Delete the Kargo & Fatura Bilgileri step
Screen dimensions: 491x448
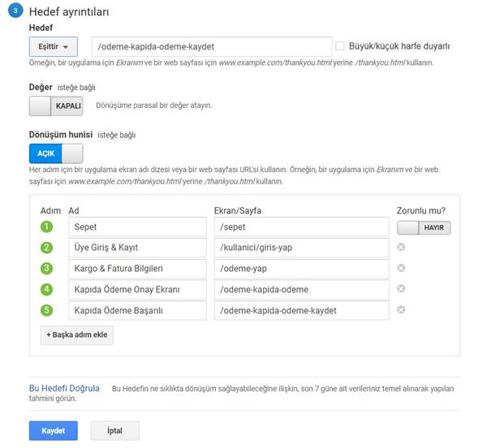401,268
